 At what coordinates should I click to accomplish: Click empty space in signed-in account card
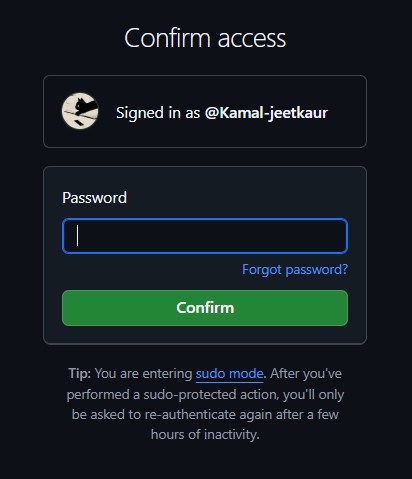(x=347, y=133)
